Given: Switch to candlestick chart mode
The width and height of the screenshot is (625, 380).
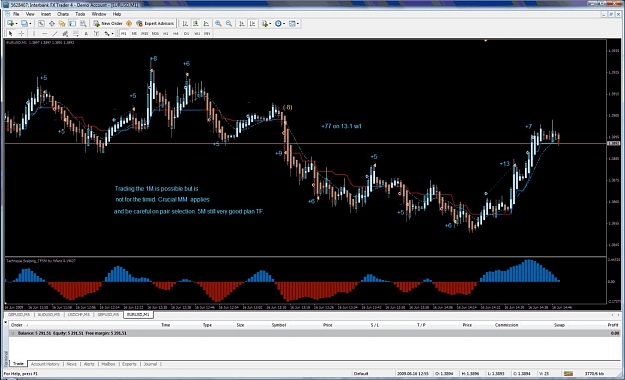Looking at the screenshot, I should coord(196,24).
